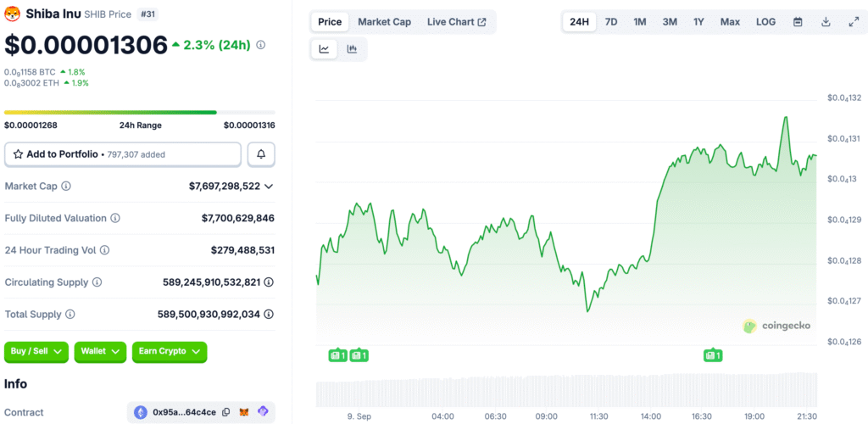Viewport: 868px width, 424px height.
Task: Click the 589,500,930,992,034 total supply
Action: coord(209,315)
